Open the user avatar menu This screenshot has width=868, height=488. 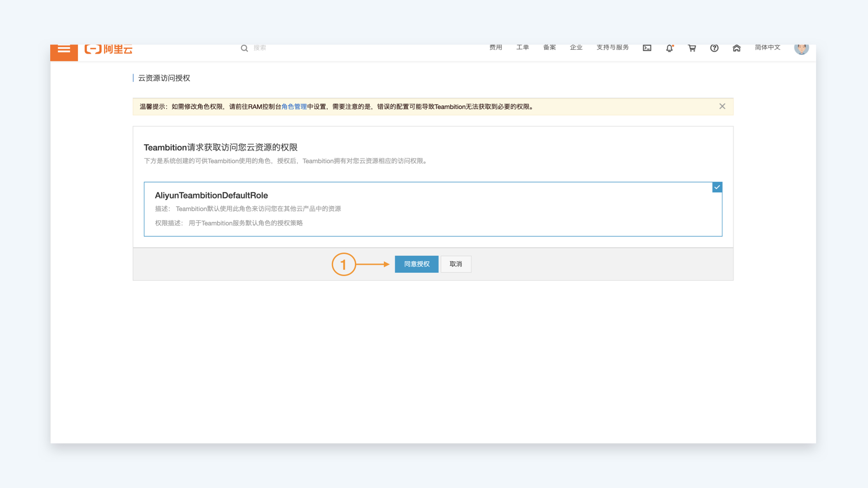(802, 49)
